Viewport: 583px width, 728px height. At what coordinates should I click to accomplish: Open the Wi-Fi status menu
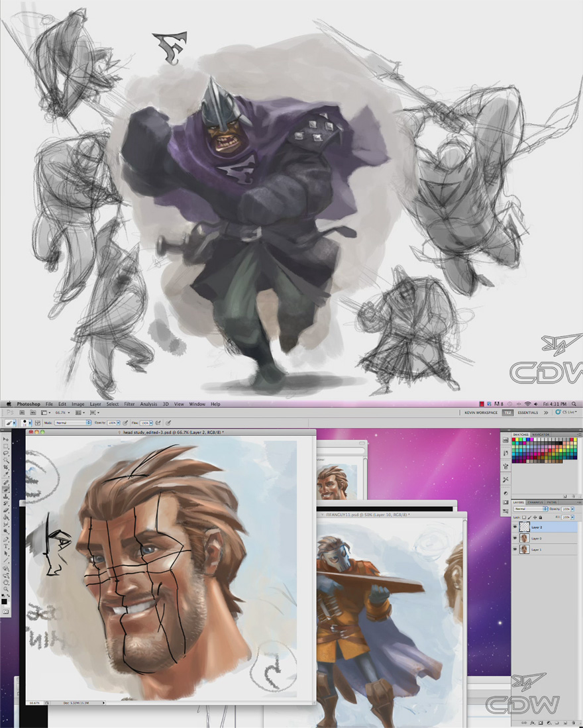(528, 404)
